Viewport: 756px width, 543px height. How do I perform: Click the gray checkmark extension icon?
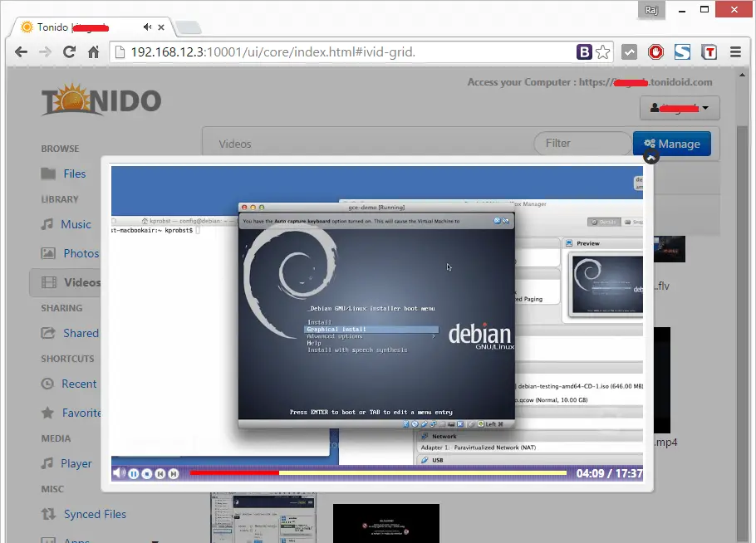tap(629, 52)
